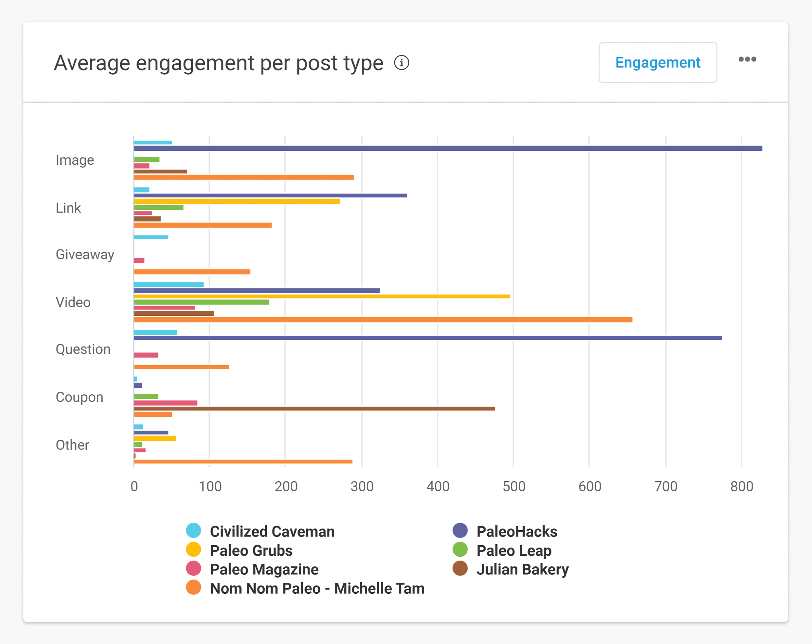The height and width of the screenshot is (644, 812).
Task: Select Paleo Leap legend label
Action: coord(514,551)
